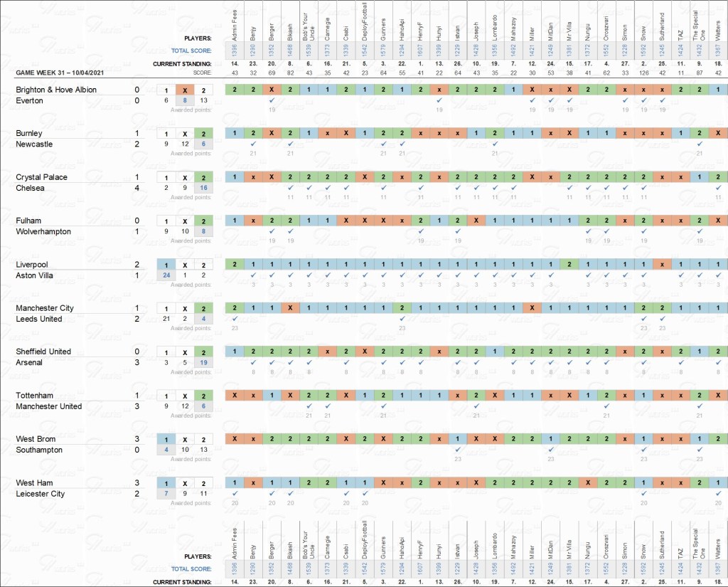Click Berger's checkmark in Brighton vs Everton row
Screen dimensions: 728x587
(272, 100)
